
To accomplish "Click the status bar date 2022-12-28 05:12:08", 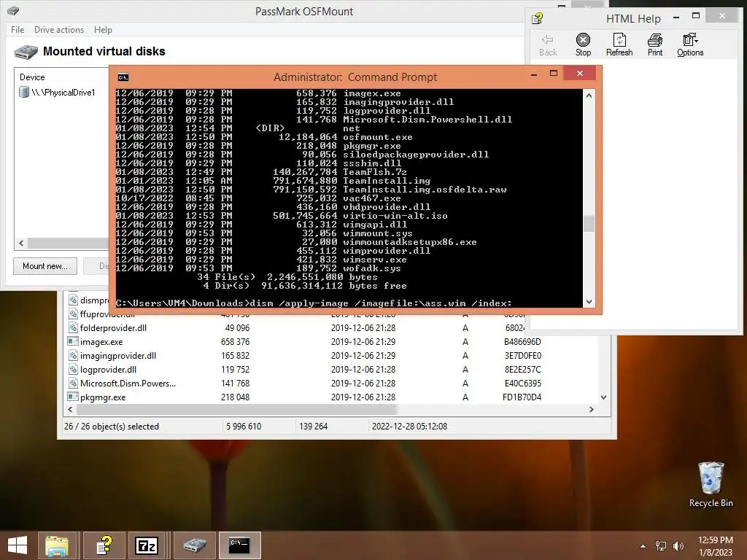I will pyautogui.click(x=410, y=426).
